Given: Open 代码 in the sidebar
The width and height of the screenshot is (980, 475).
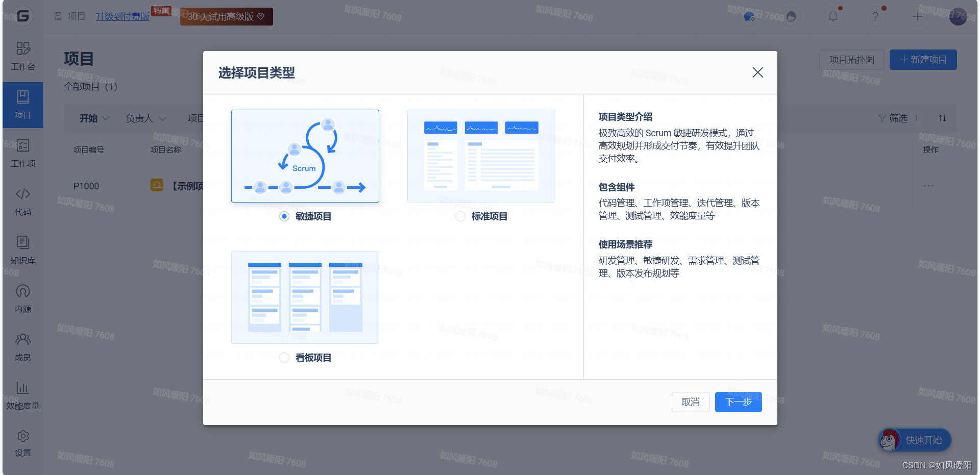Looking at the screenshot, I should [x=23, y=202].
